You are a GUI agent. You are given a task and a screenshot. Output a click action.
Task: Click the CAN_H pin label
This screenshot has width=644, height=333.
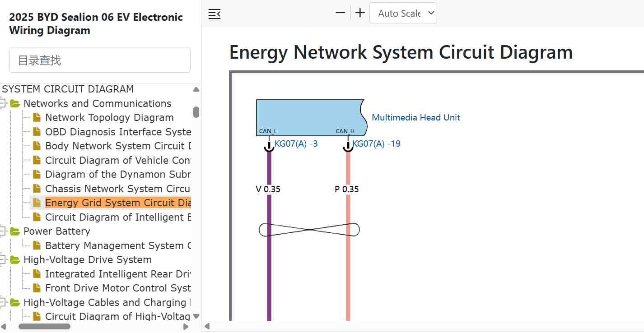[345, 131]
